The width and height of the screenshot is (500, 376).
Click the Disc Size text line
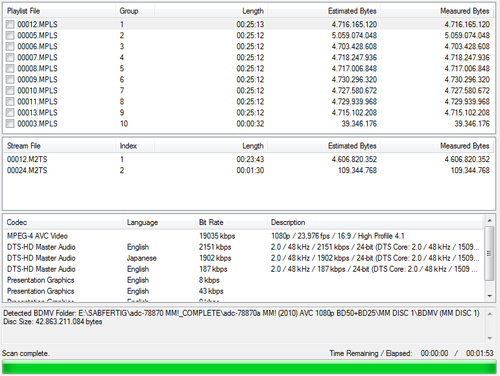tap(53, 322)
